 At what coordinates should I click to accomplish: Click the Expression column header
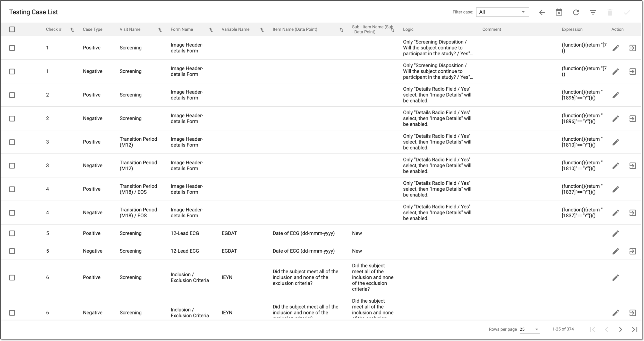tap(572, 29)
